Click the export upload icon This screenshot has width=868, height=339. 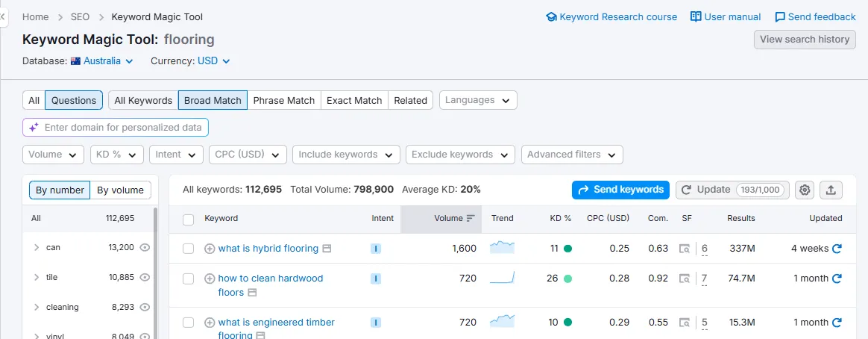(831, 190)
